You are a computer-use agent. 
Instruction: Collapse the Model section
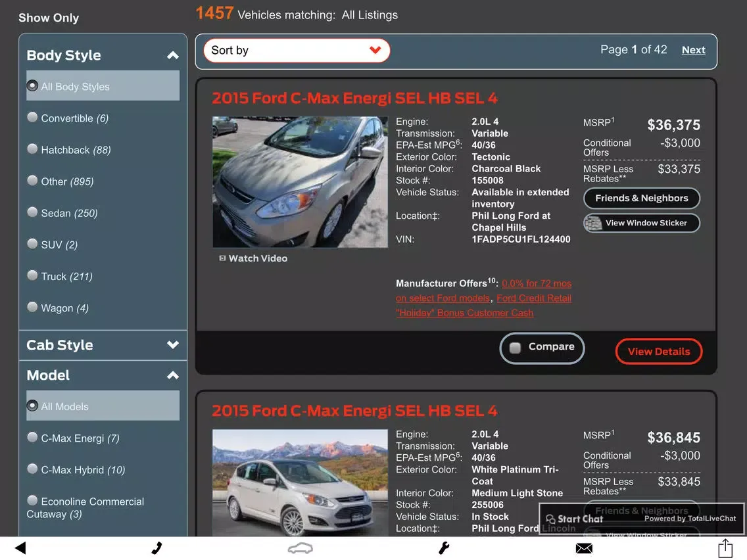point(173,375)
